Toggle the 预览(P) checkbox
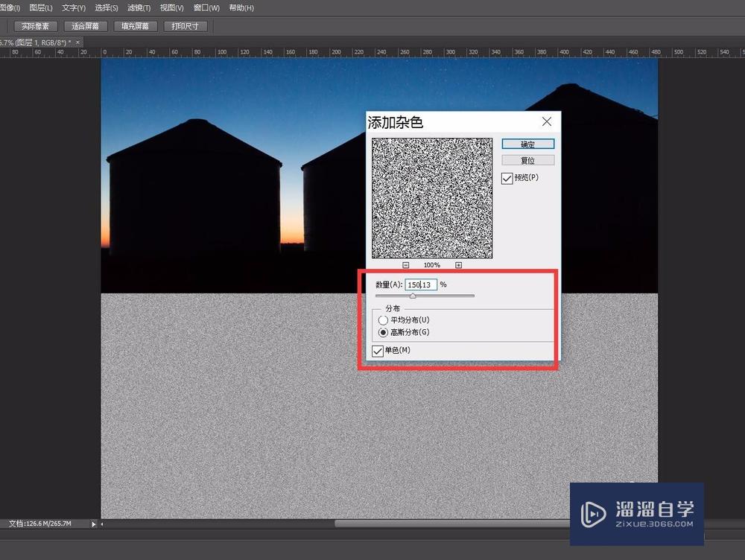 (x=507, y=179)
